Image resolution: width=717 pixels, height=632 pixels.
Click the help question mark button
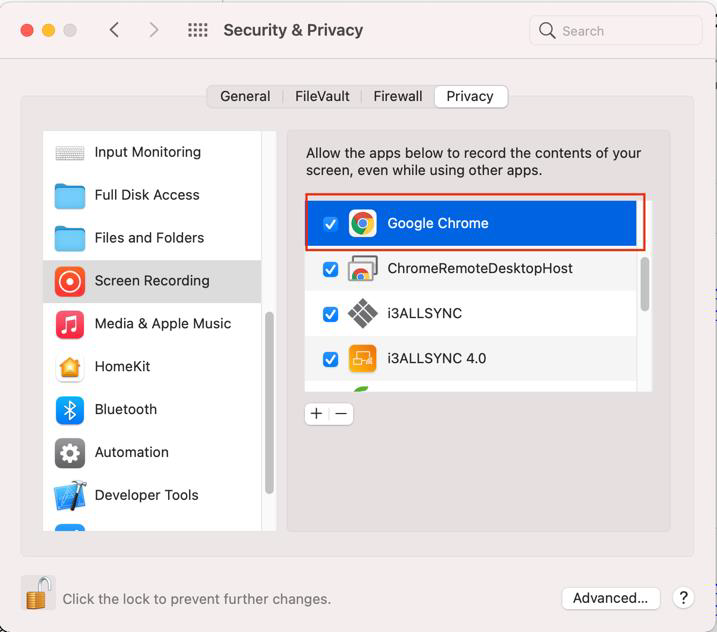click(x=684, y=598)
